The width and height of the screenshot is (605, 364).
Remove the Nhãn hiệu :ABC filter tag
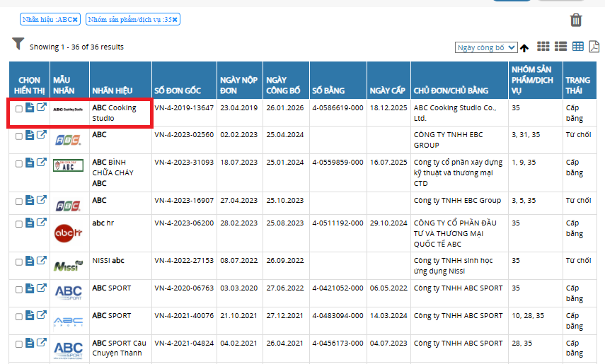pos(75,20)
